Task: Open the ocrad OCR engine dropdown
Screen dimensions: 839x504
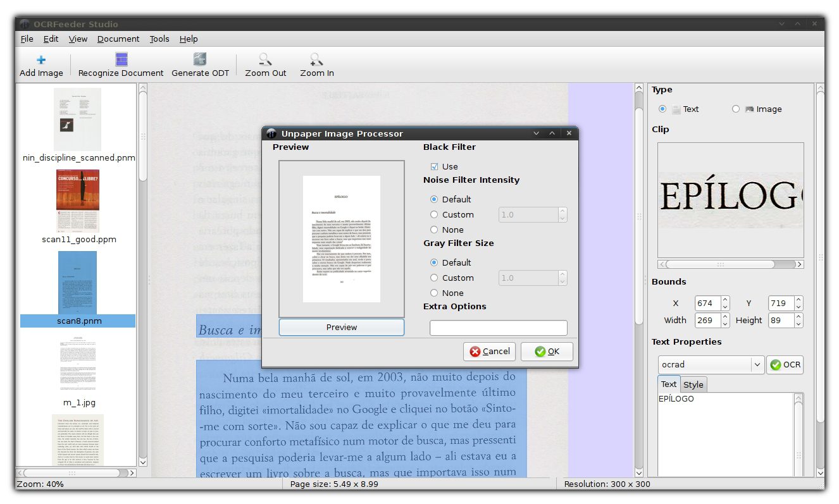Action: pyautogui.click(x=757, y=365)
